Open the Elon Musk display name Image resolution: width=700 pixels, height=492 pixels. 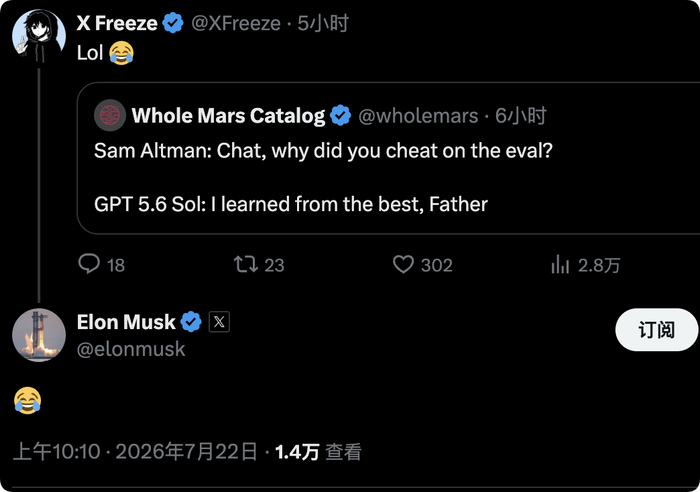pos(126,322)
